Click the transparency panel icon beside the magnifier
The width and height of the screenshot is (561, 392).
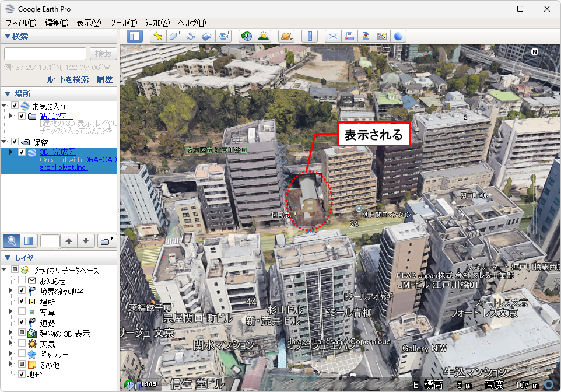pyautogui.click(x=29, y=241)
